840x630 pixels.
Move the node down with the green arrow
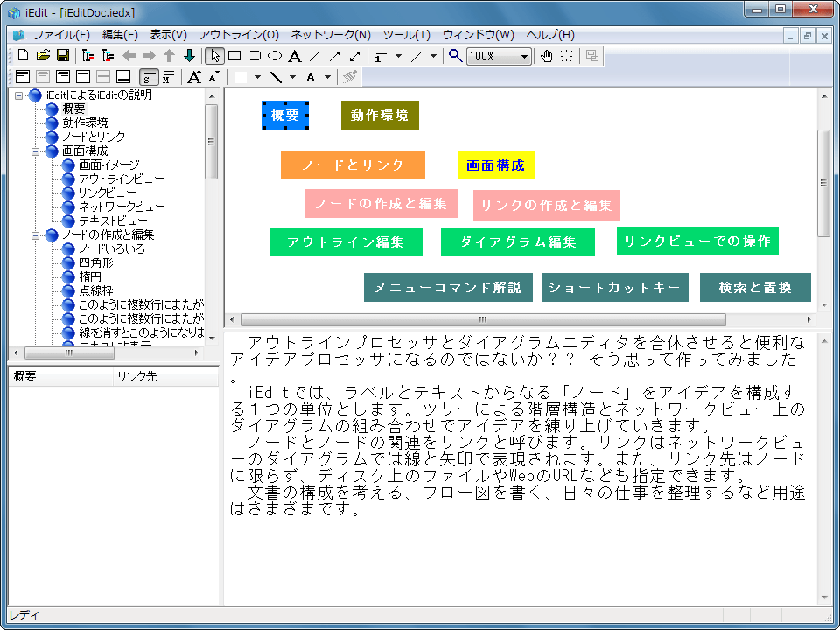[x=189, y=56]
